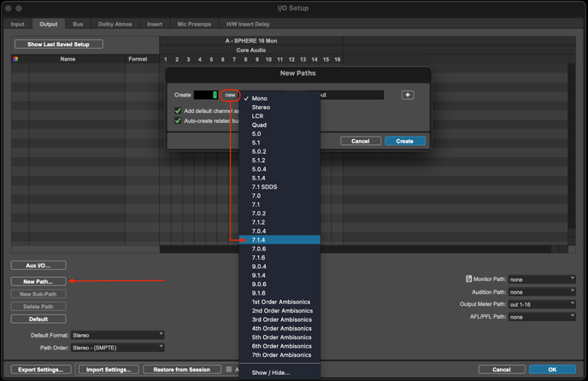Click the plus button to add a path row
Screen dimensions: 588x381
[408, 95]
